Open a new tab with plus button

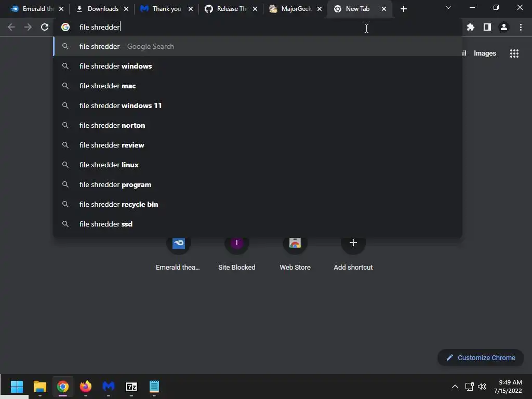point(403,9)
